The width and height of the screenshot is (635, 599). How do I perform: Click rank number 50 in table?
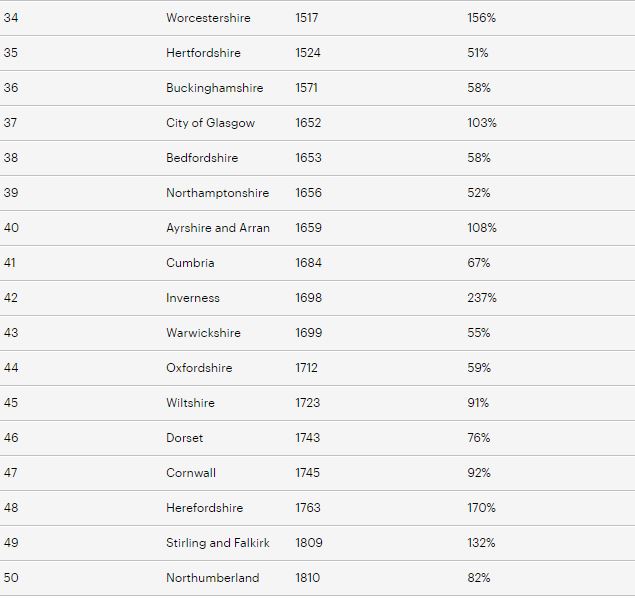coord(11,578)
